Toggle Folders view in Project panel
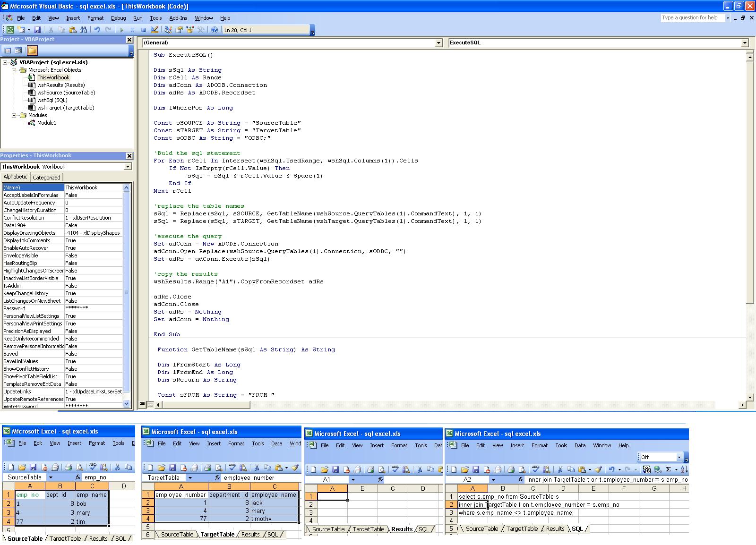Image resolution: width=756 pixels, height=545 pixels. point(32,51)
